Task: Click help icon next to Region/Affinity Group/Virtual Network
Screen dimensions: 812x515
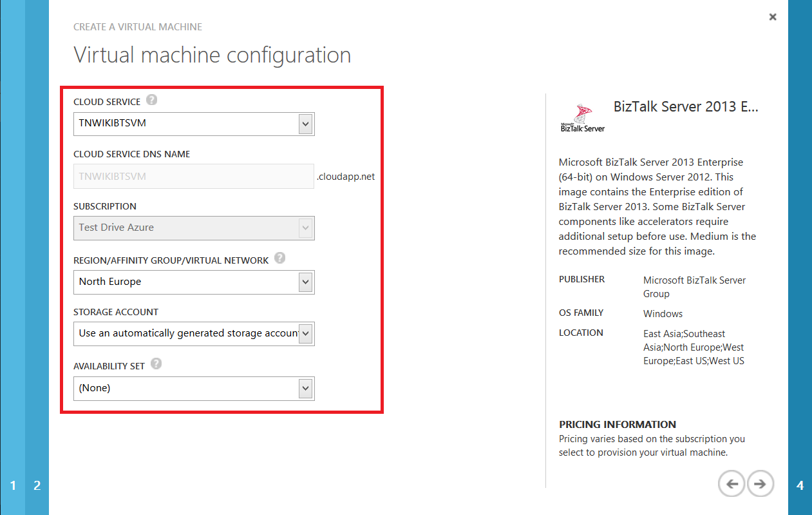Action: [x=279, y=258]
